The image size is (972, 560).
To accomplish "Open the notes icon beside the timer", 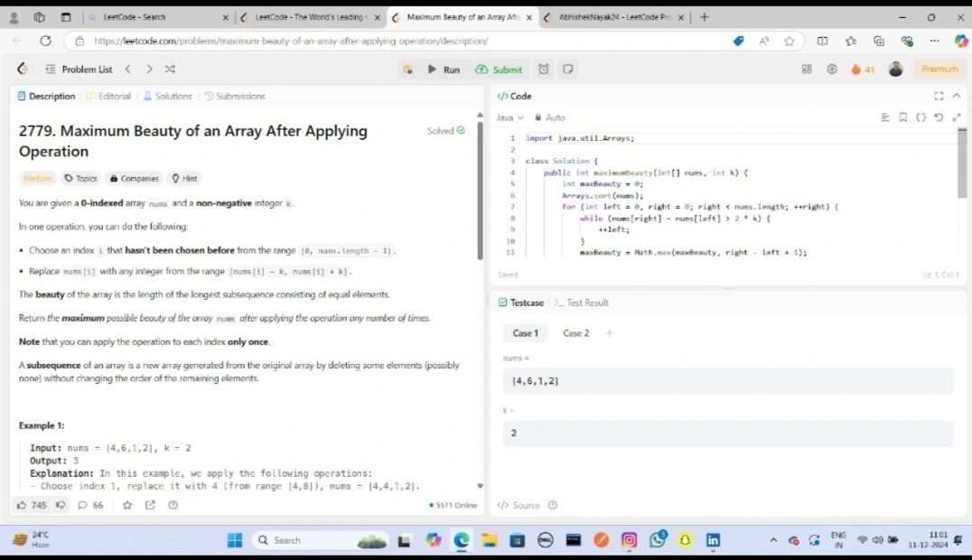I will [568, 69].
